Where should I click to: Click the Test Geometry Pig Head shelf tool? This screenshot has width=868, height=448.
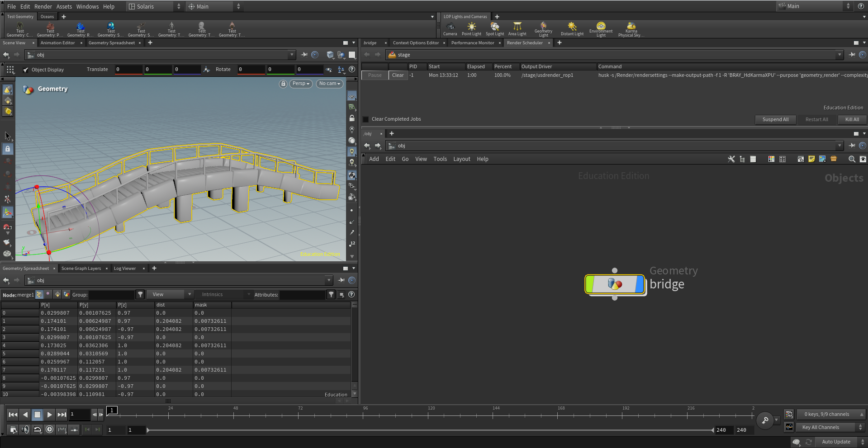pos(50,29)
